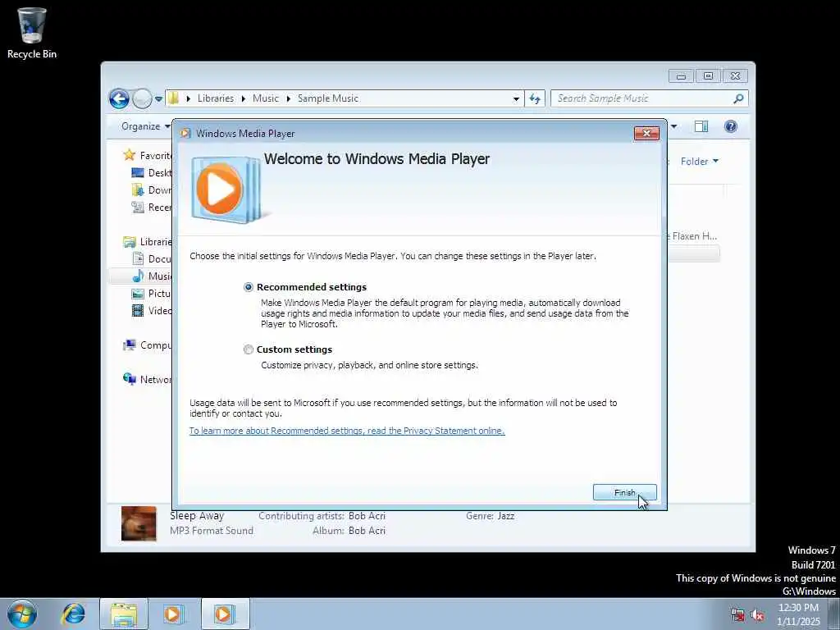
Task: Click the first Media Player taskbar icon
Action: 173,614
